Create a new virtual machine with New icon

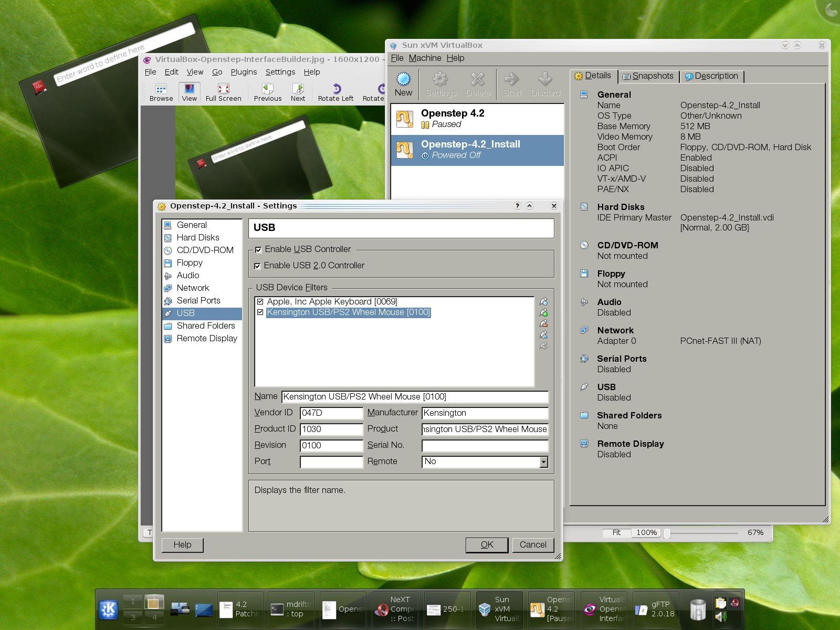[x=403, y=83]
